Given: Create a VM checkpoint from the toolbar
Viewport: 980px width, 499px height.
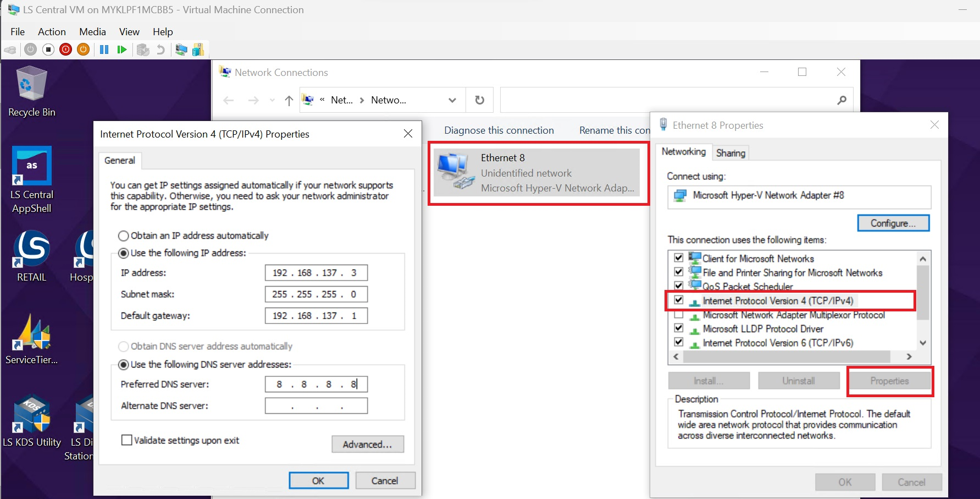Looking at the screenshot, I should coord(143,50).
